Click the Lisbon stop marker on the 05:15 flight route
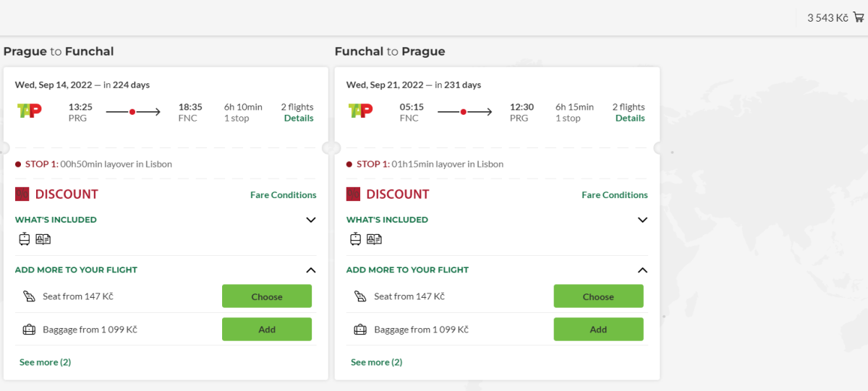This screenshot has width=868, height=391. (463, 112)
